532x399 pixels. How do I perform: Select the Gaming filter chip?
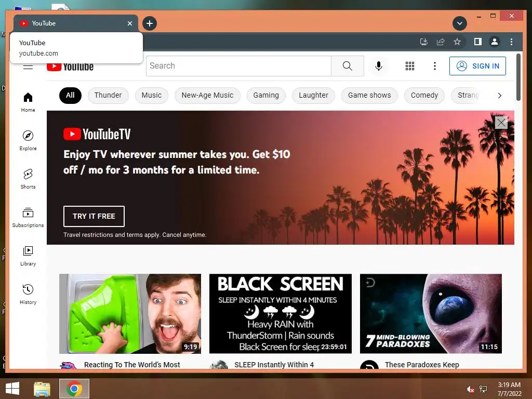pos(266,96)
